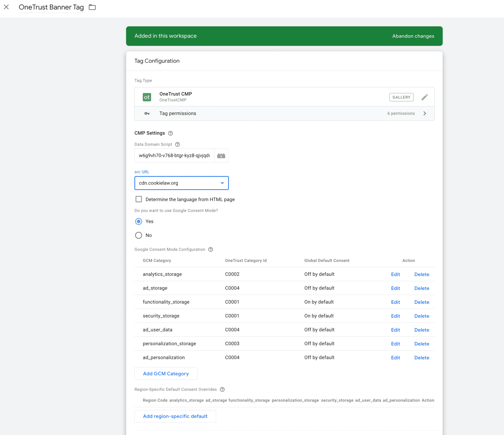Click the OneTrust CMP tag type icon
Screen dimensions: 504x435
pyautogui.click(x=147, y=97)
